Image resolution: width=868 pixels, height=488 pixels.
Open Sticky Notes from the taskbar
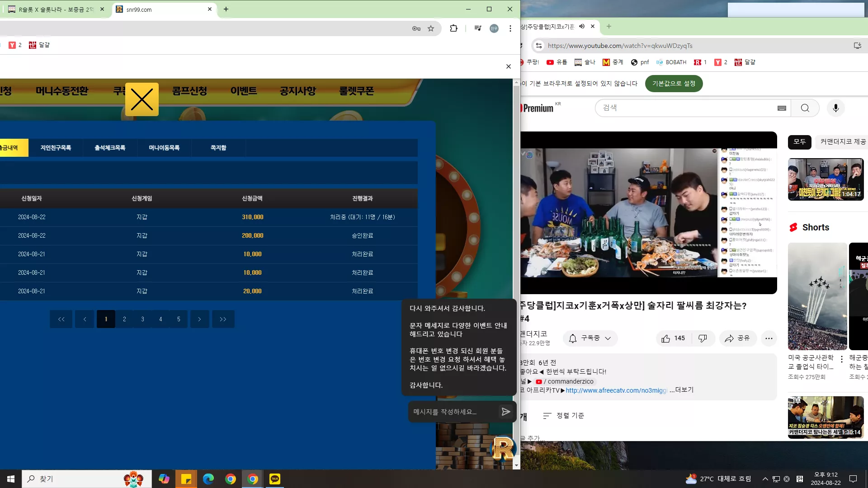[186, 479]
